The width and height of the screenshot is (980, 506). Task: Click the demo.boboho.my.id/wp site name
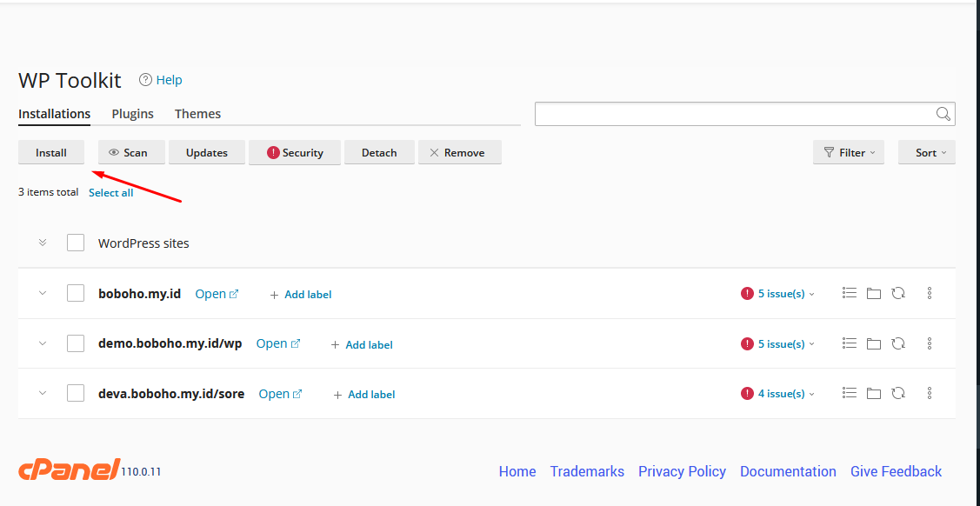pyautogui.click(x=170, y=343)
